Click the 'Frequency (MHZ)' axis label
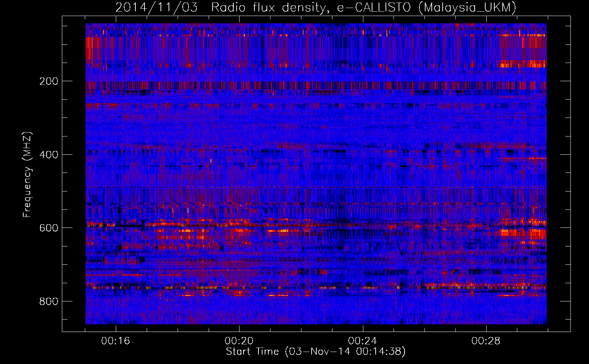The height and width of the screenshot is (364, 589). tap(27, 175)
